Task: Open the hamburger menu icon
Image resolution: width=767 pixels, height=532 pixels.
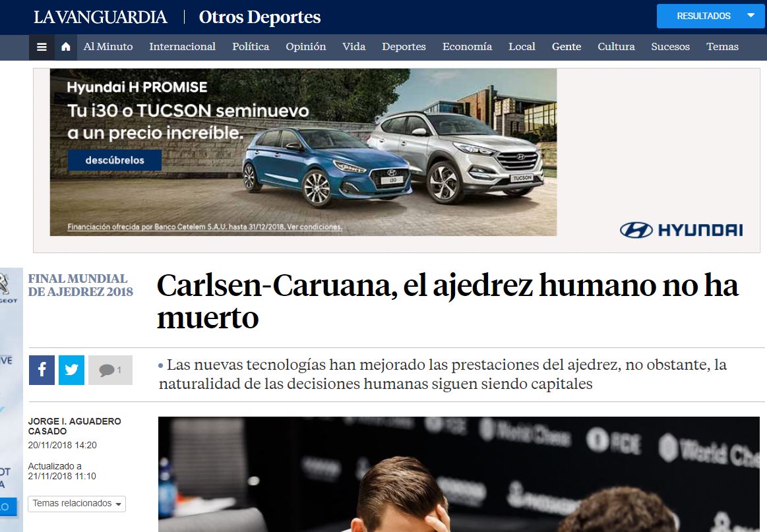Action: [x=42, y=47]
